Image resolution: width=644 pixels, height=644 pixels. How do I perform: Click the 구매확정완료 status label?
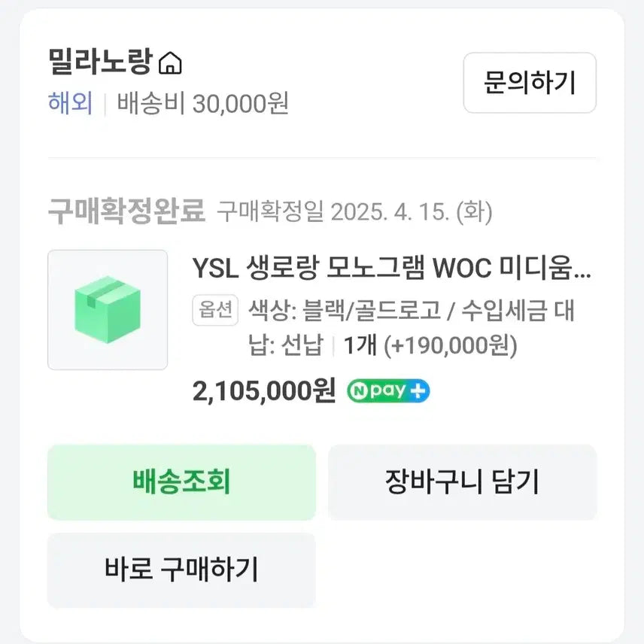pyautogui.click(x=126, y=212)
